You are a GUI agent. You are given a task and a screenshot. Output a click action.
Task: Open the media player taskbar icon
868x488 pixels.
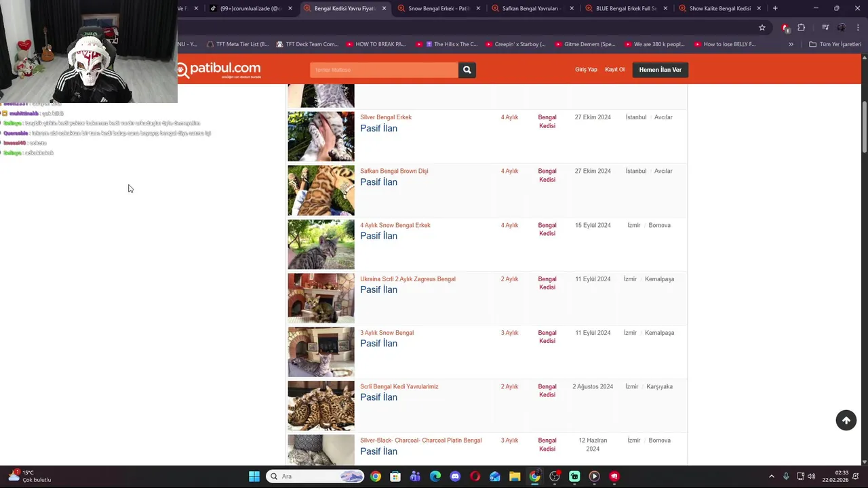click(594, 476)
